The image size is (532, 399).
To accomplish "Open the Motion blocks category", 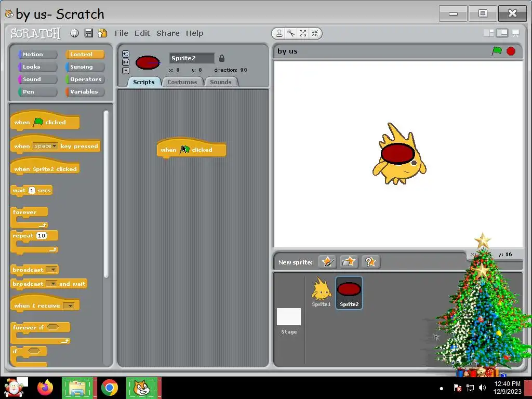I will (x=37, y=54).
